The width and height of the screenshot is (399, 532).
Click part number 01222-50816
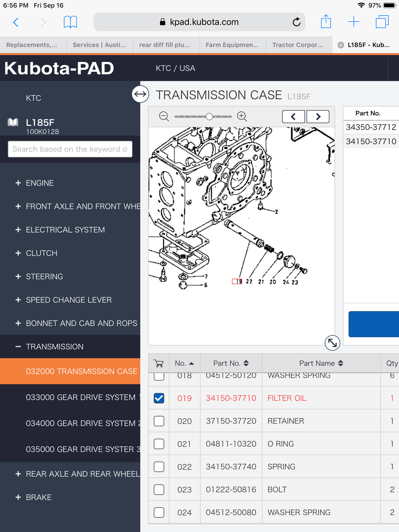(231, 489)
